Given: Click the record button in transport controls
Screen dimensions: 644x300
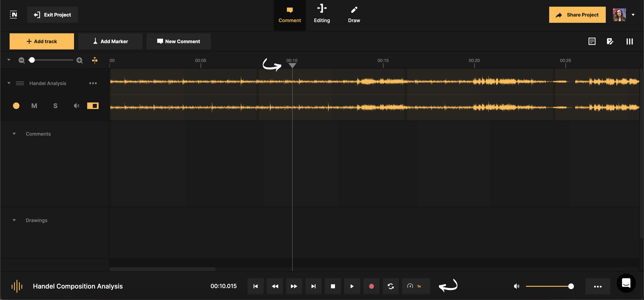Looking at the screenshot, I should point(371,286).
